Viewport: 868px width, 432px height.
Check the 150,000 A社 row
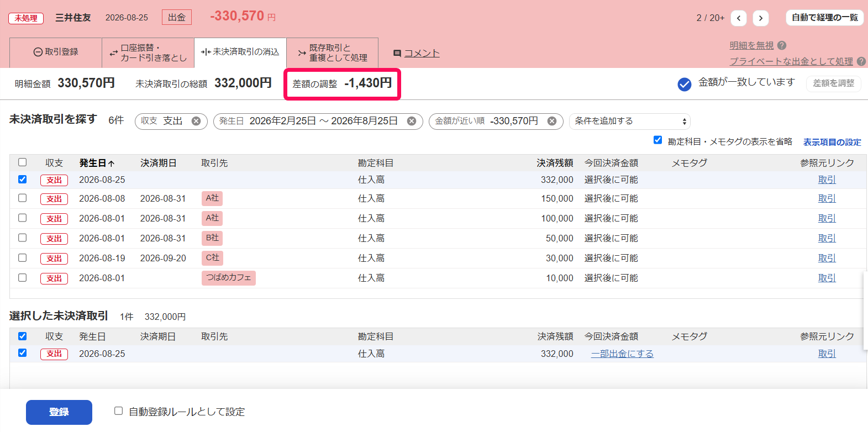point(22,198)
